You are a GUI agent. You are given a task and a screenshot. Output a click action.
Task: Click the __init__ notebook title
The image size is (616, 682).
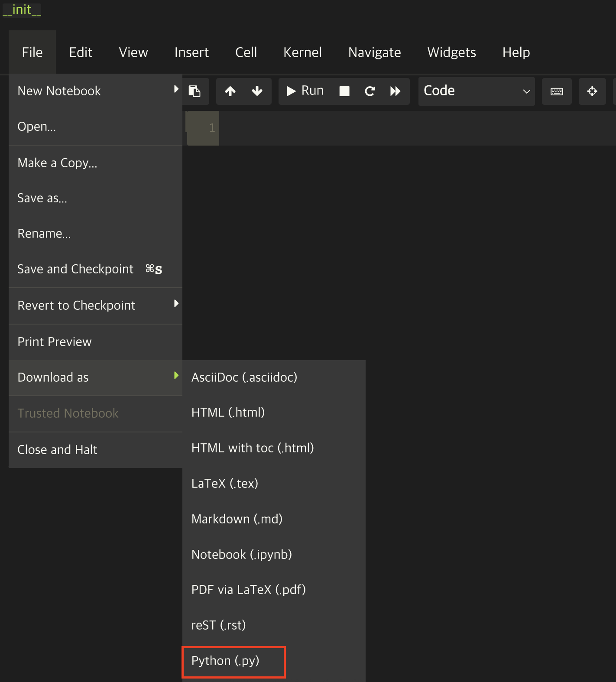click(22, 10)
